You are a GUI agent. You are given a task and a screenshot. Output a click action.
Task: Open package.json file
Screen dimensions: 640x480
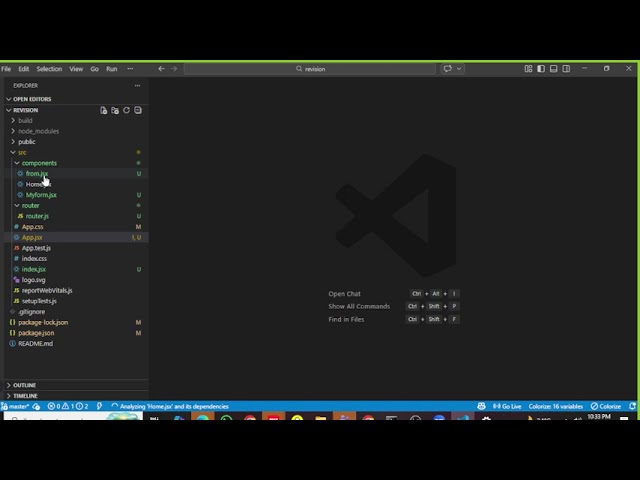point(76,333)
